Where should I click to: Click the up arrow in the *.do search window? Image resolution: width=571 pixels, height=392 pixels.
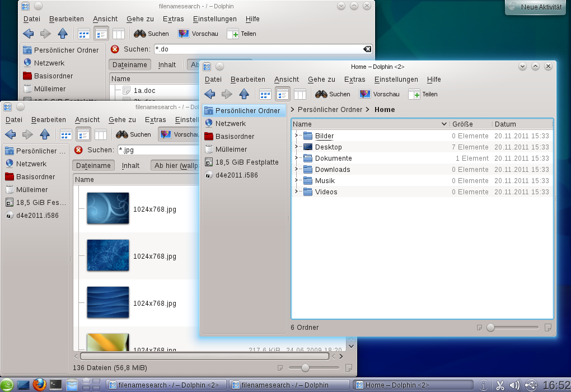tap(63, 34)
